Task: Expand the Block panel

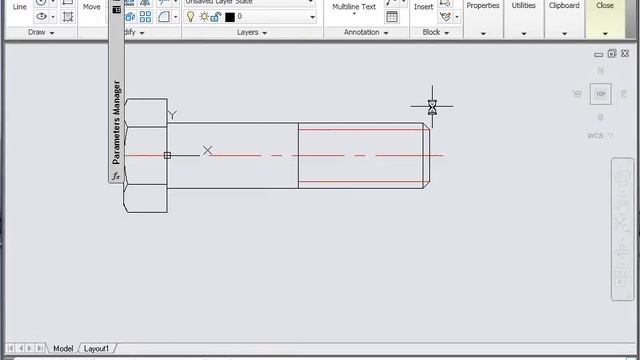Action: click(x=436, y=32)
